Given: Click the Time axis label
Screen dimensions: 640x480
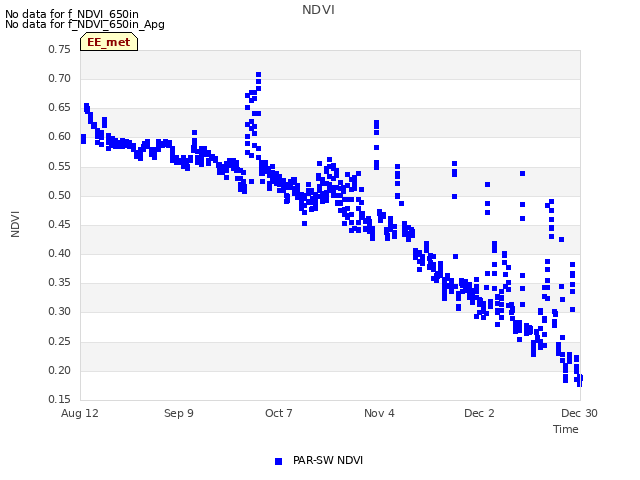Looking at the screenshot, I should (566, 429).
